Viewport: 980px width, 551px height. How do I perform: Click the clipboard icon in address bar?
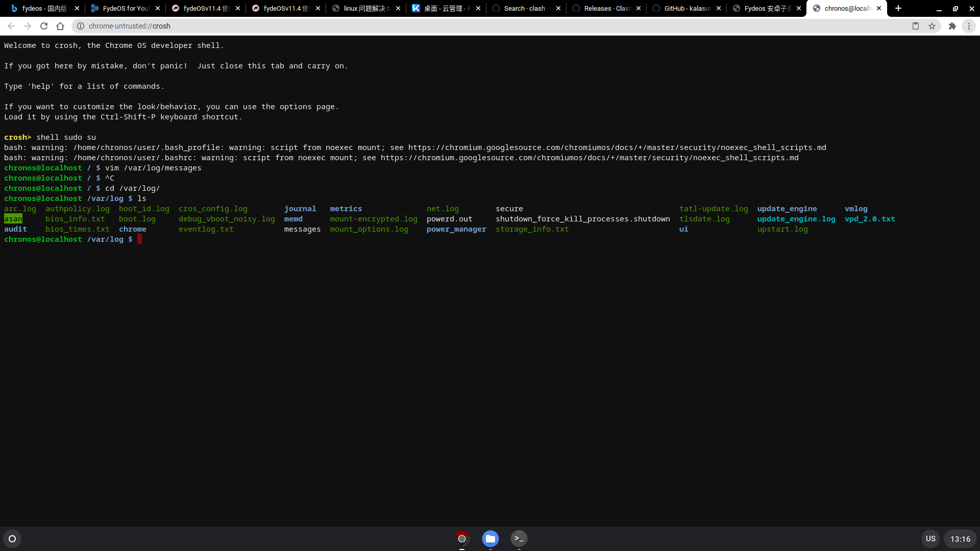pyautogui.click(x=916, y=26)
